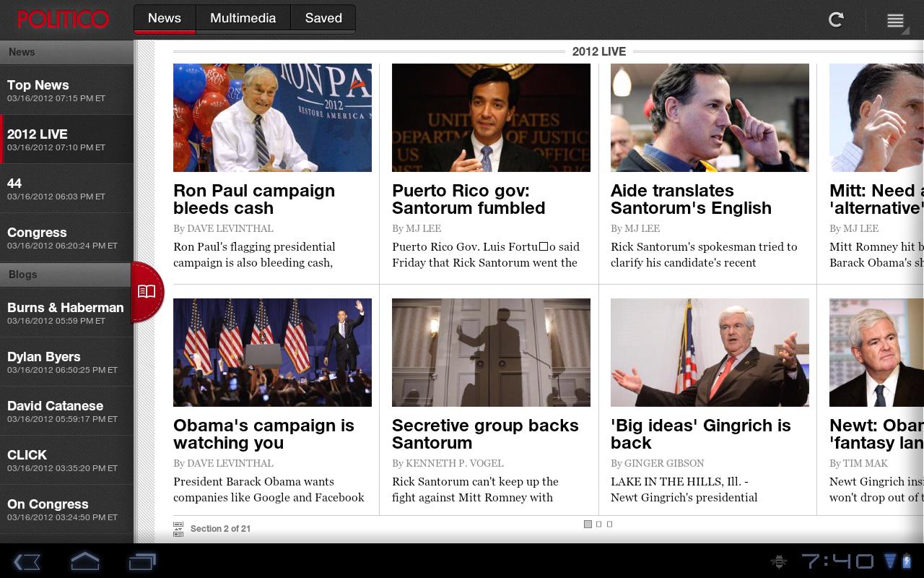Tap the Santorum aide article photo
Screen dimensions: 924x578
click(x=710, y=118)
